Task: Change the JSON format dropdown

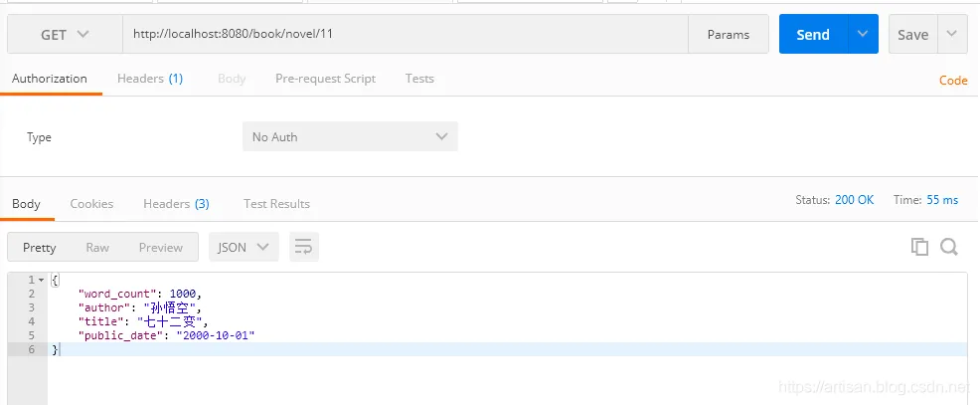Action: tap(244, 247)
